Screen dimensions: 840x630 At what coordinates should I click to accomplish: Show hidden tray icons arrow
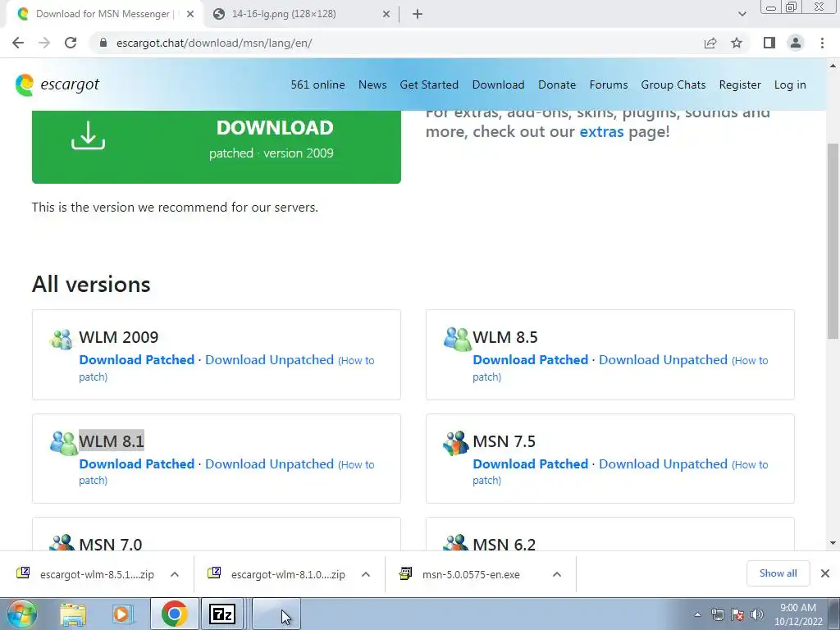pyautogui.click(x=697, y=614)
